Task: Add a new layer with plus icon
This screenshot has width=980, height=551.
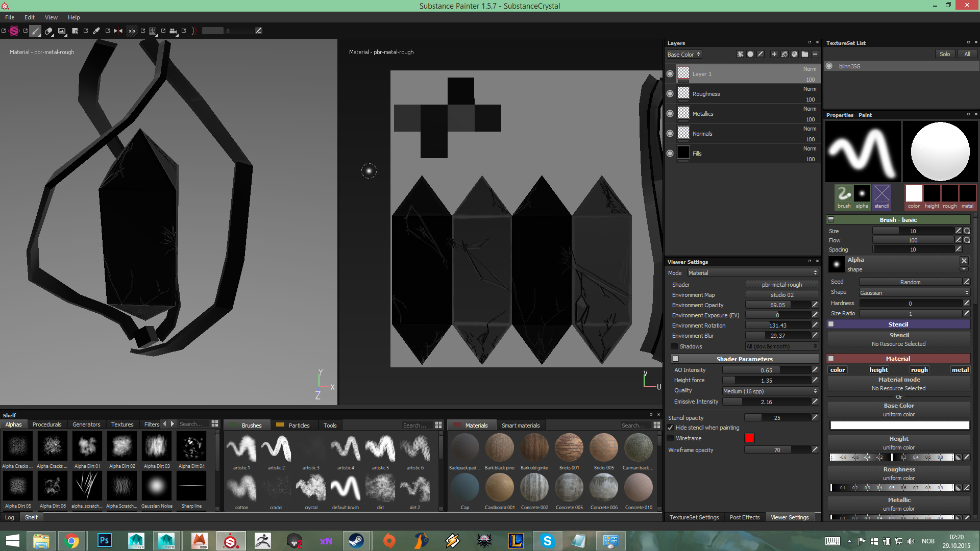Action: 774,54
